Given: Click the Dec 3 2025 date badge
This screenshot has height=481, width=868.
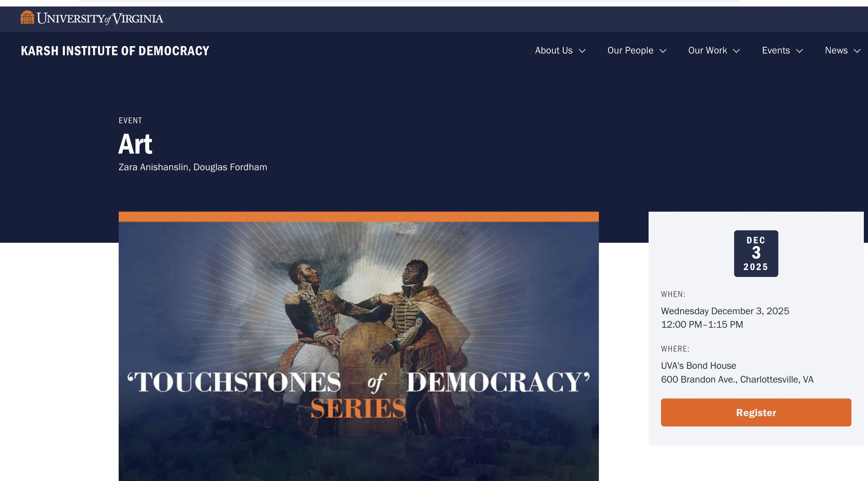Looking at the screenshot, I should pyautogui.click(x=756, y=253).
